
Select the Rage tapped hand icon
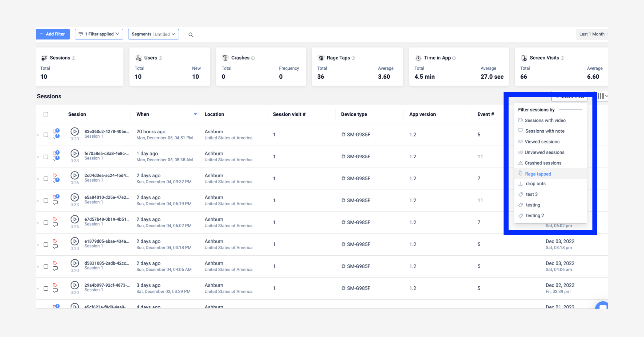tap(521, 173)
